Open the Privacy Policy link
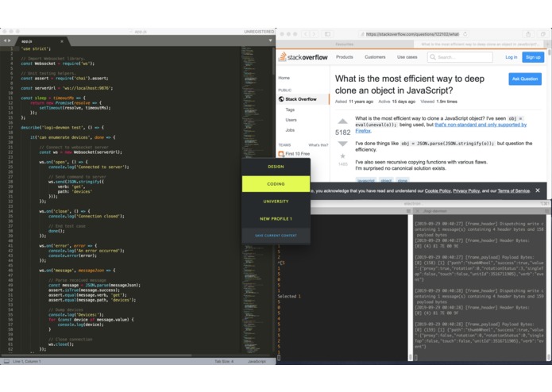The height and width of the screenshot is (392, 552). pyautogui.click(x=466, y=191)
